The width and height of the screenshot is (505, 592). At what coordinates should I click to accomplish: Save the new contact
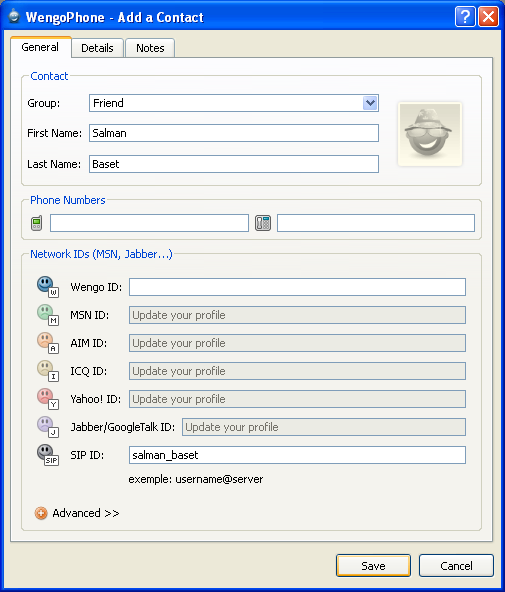(x=373, y=566)
